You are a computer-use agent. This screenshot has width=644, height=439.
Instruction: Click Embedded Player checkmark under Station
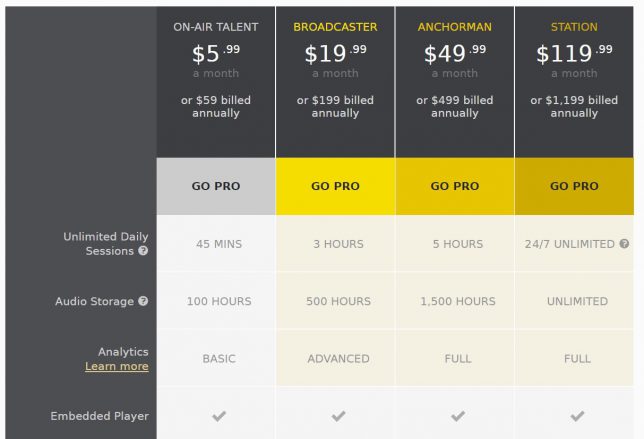pos(577,416)
